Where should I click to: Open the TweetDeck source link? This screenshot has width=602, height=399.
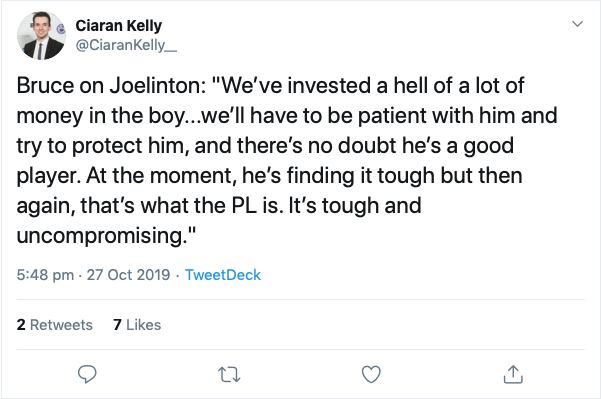(x=223, y=275)
